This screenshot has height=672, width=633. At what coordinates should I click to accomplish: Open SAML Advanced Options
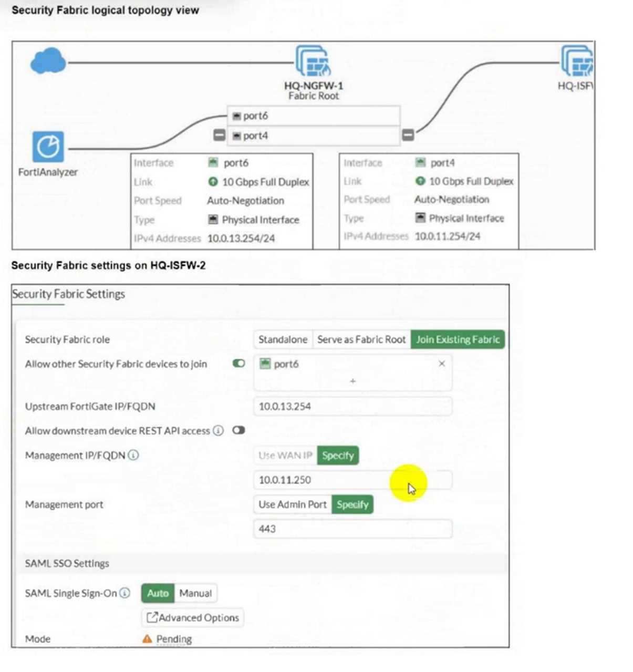pyautogui.click(x=193, y=618)
